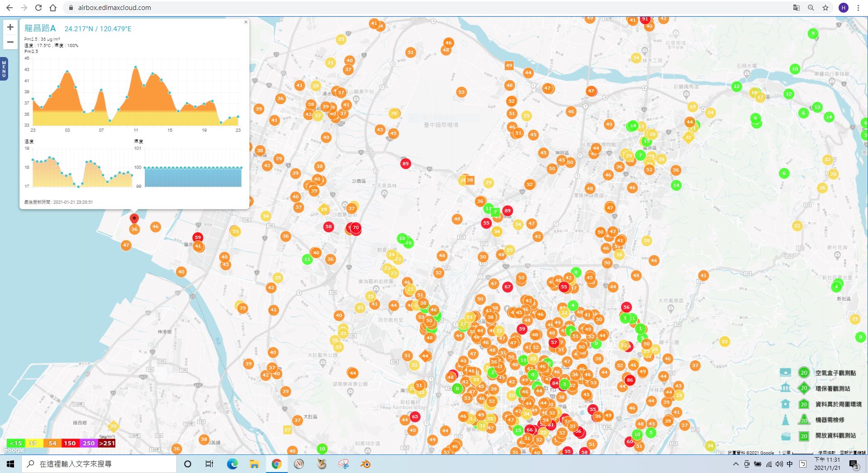The height and width of the screenshot is (473, 868).
Task: Open the square yellow 27 marker
Action: coord(287,430)
